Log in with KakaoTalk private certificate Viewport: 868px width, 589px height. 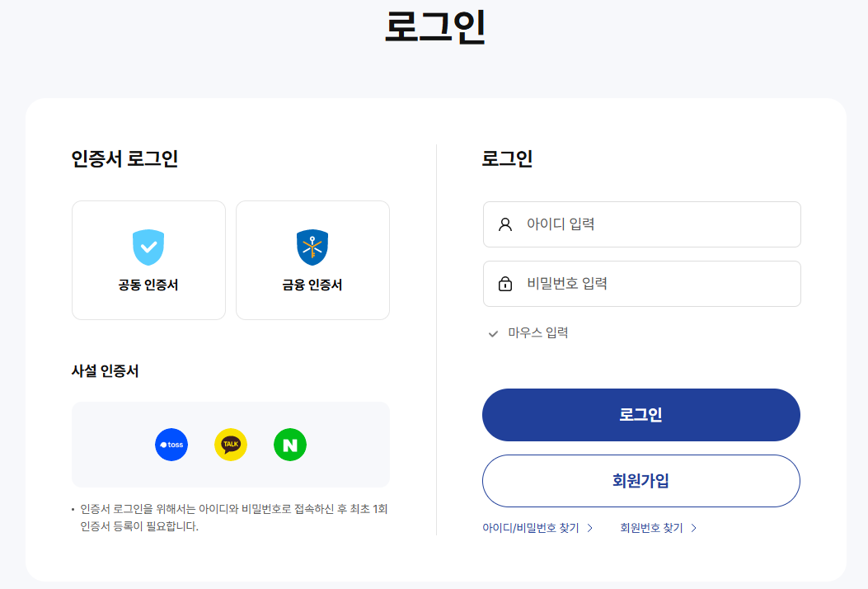click(231, 445)
